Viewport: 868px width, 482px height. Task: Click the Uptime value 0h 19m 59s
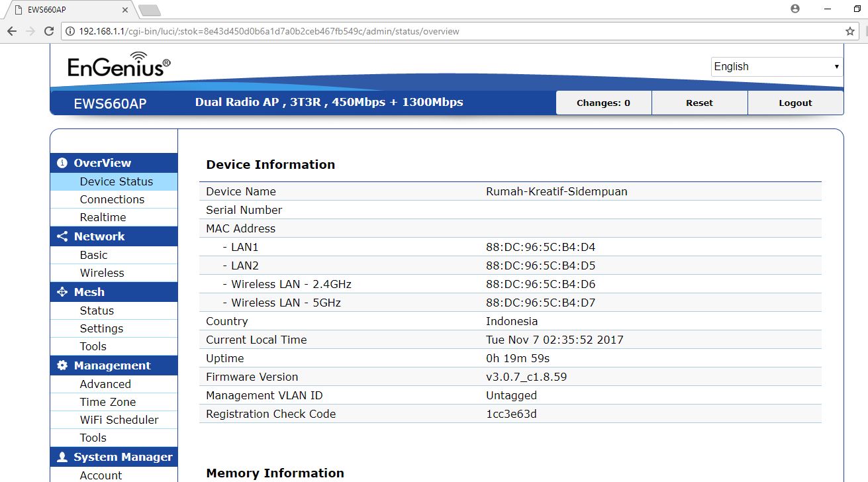(518, 358)
